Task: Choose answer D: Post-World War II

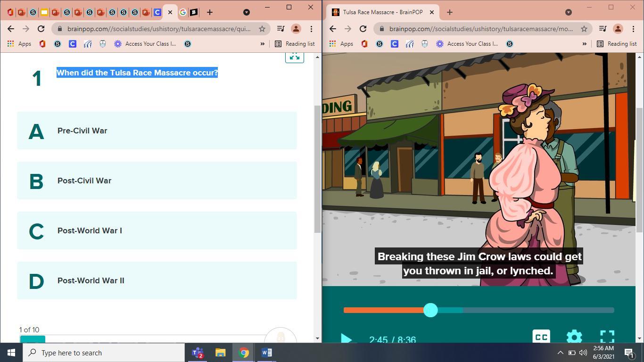Action: pos(157,280)
